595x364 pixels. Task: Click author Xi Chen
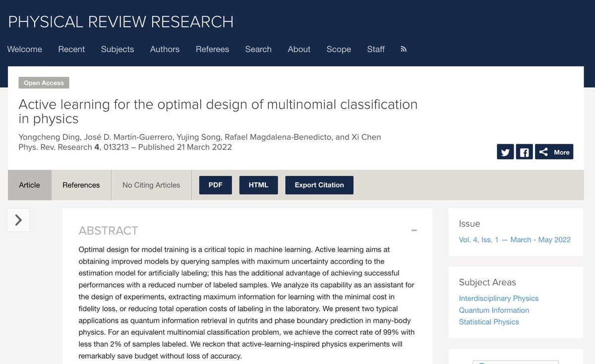point(366,137)
